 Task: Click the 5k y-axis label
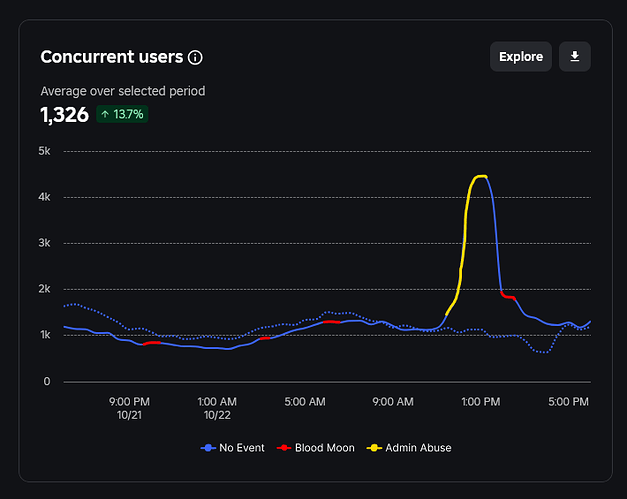click(x=44, y=151)
